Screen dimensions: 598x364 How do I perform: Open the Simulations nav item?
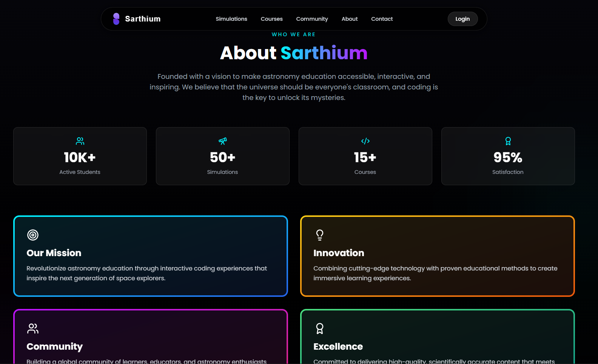coord(231,19)
